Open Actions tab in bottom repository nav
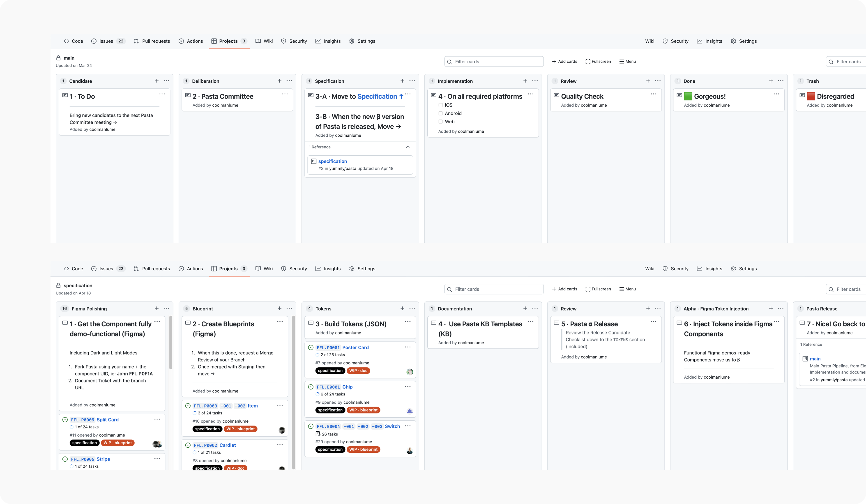The image size is (866, 504). coord(191,269)
